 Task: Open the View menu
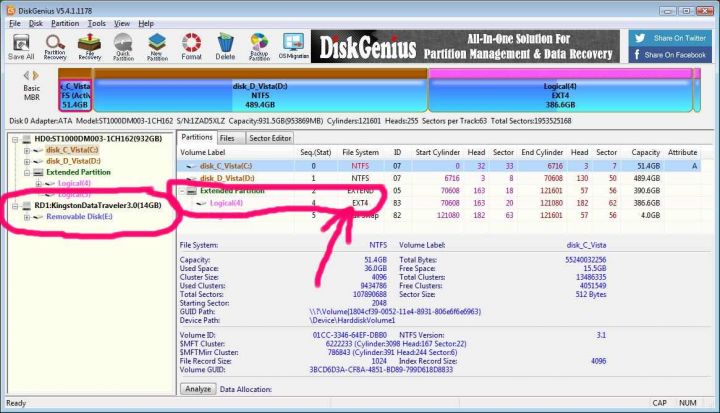[x=122, y=23]
